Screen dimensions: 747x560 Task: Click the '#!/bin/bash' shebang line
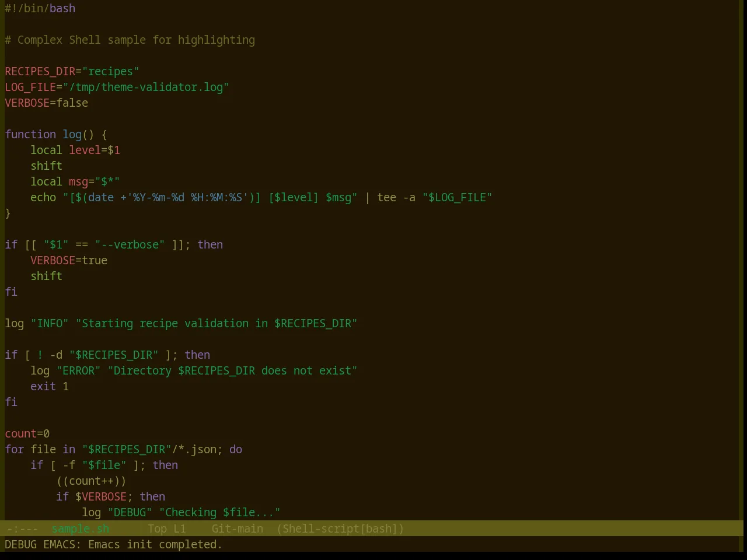point(40,8)
